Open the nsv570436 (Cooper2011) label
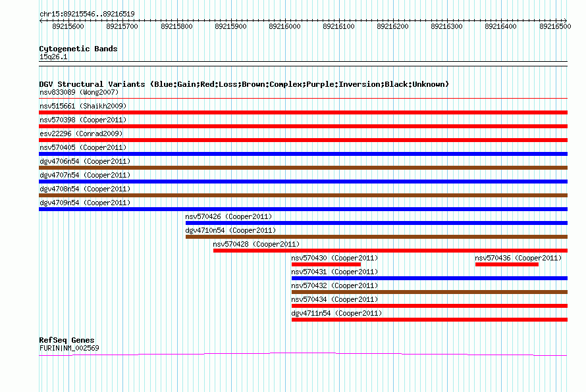Screen dimensions: 586x392 point(518,258)
